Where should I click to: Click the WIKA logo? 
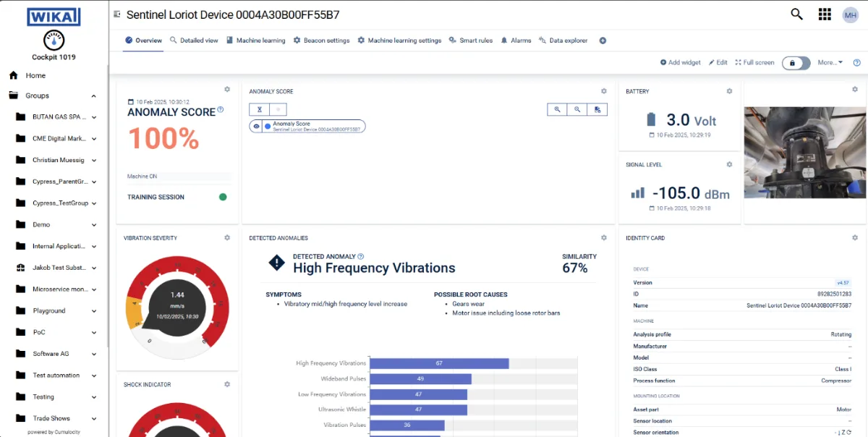[54, 17]
